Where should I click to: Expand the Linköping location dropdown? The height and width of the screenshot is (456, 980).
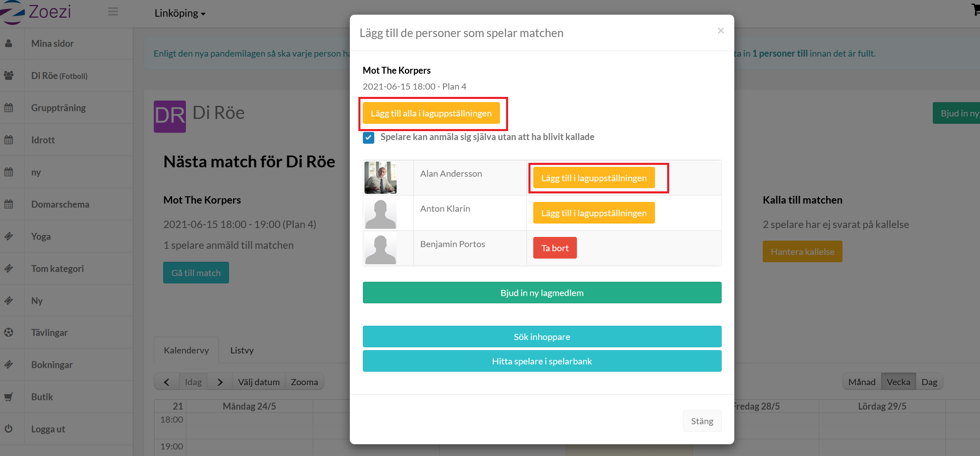[180, 13]
